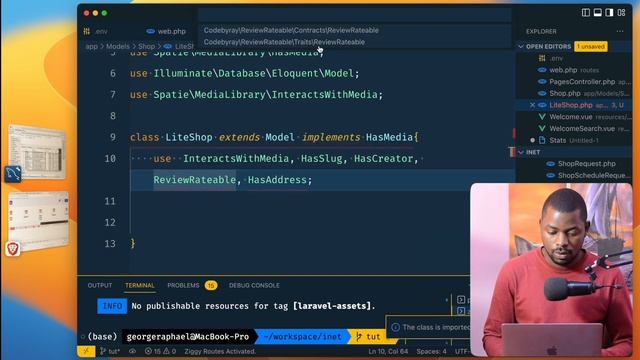Click InteractsWithMedia in use statement line 10
The height and width of the screenshot is (360, 640).
(236, 158)
